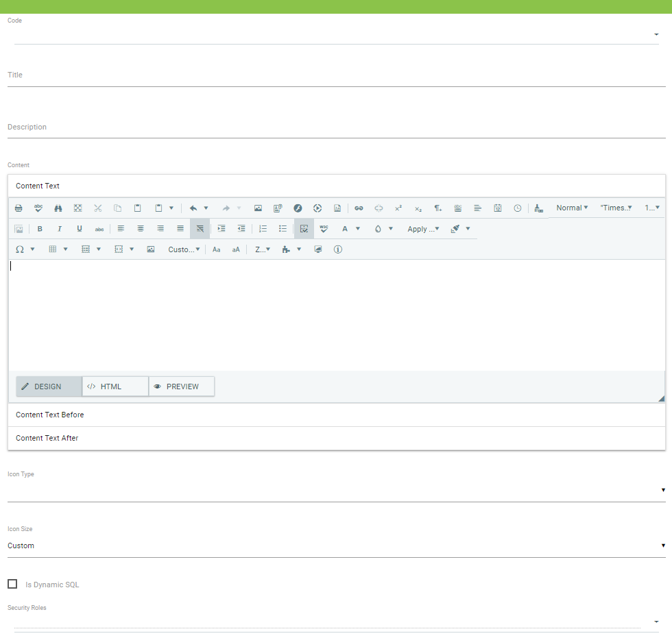
Task: Click the Print icon in editor toolbar
Action: [x=19, y=208]
